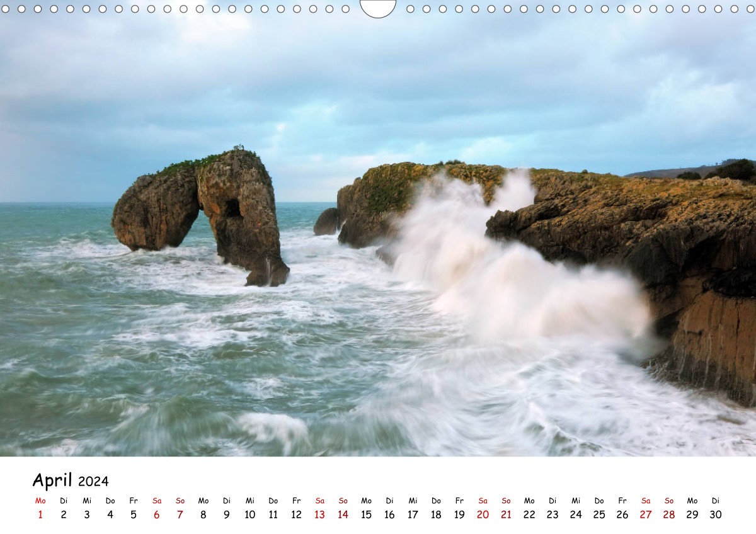Select red Sunday date 21
The image size is (756, 534).
point(507,514)
